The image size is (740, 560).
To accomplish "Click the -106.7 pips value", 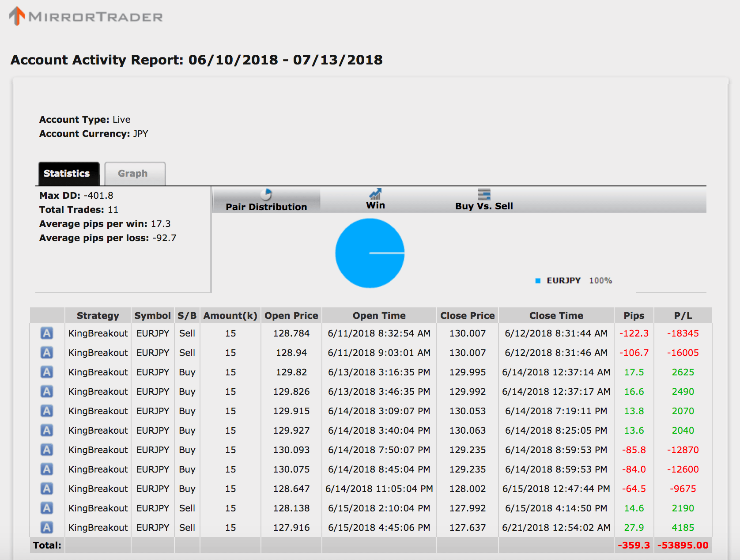I will pos(634,353).
